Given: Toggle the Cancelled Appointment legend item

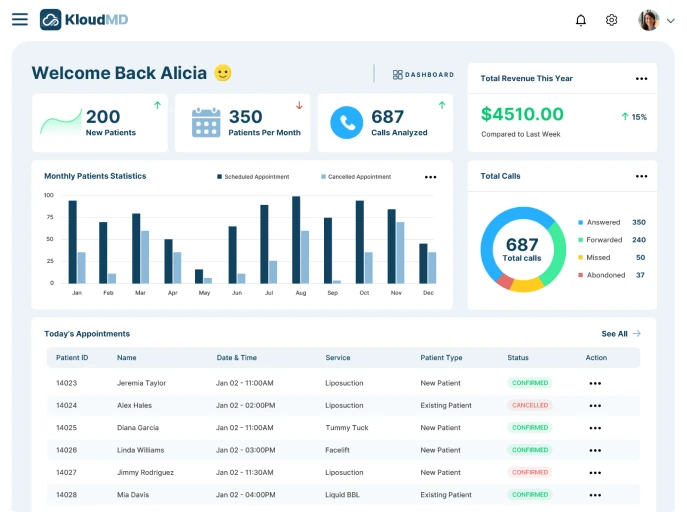Looking at the screenshot, I should (x=356, y=177).
